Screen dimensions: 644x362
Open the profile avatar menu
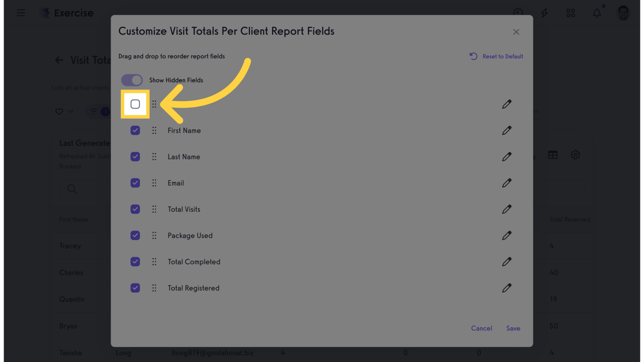[623, 13]
